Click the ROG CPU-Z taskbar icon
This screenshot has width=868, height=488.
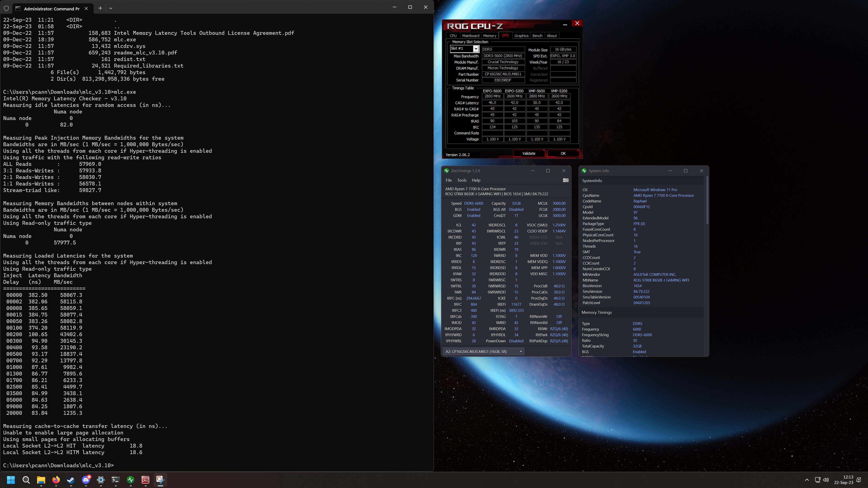pyautogui.click(x=145, y=480)
